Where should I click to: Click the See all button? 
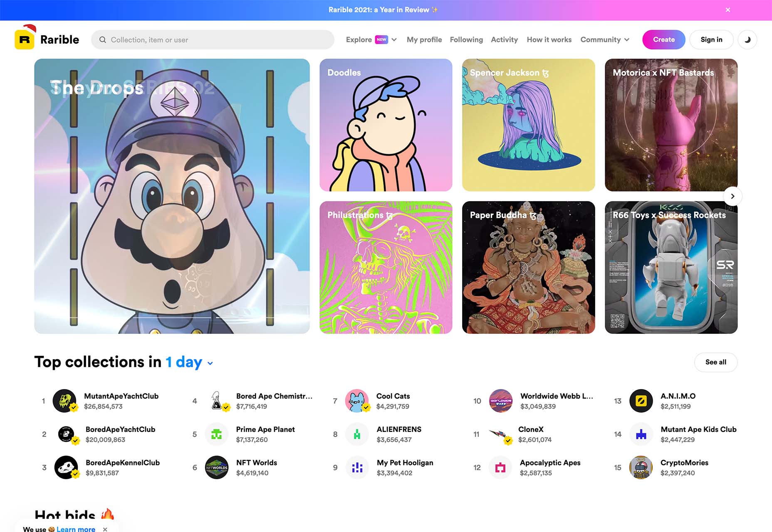(x=715, y=362)
